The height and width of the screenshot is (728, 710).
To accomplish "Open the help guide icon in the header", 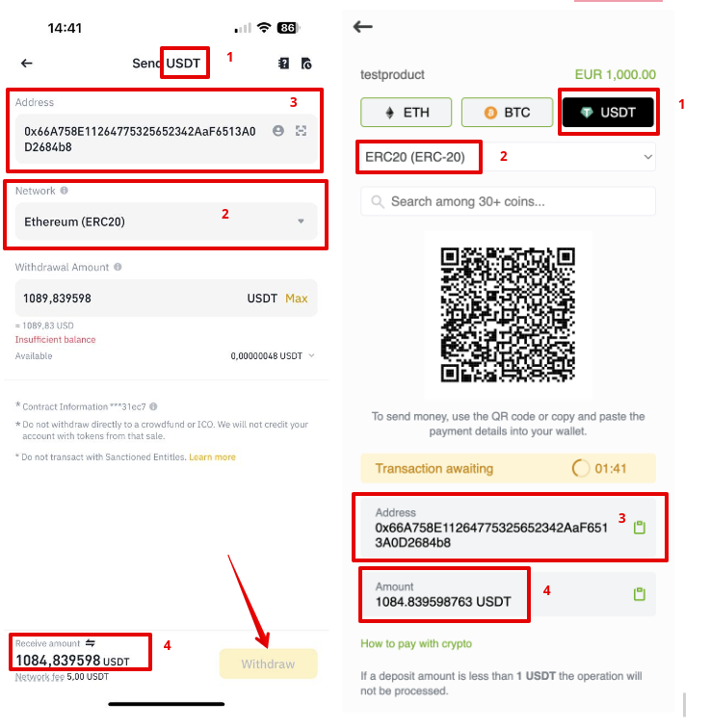I will click(283, 64).
